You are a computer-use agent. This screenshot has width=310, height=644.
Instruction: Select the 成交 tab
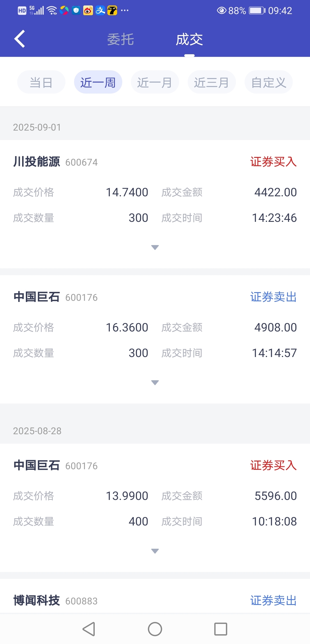(x=189, y=39)
